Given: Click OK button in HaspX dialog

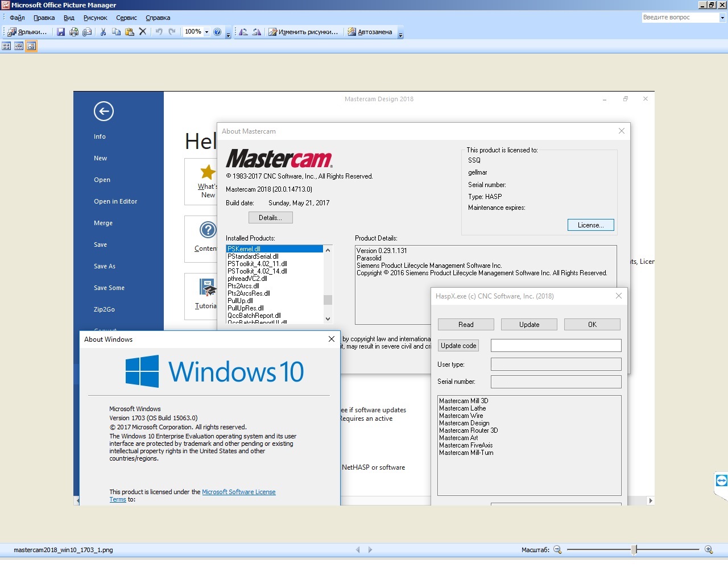Looking at the screenshot, I should [x=592, y=325].
